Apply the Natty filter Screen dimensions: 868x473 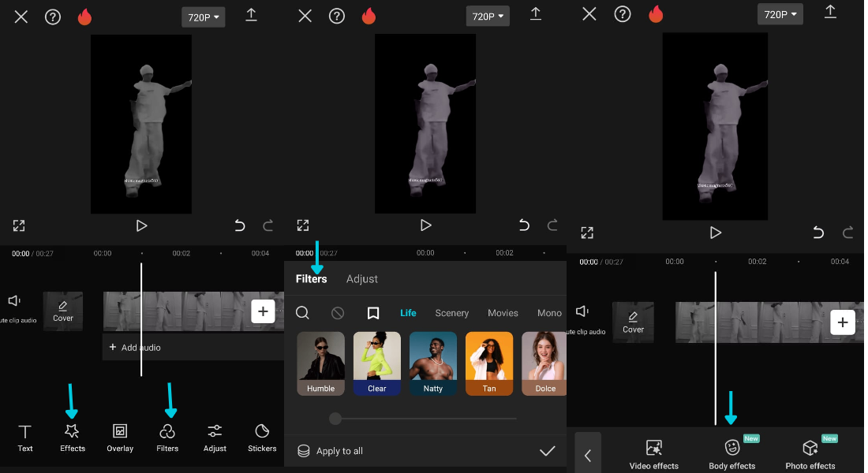433,363
